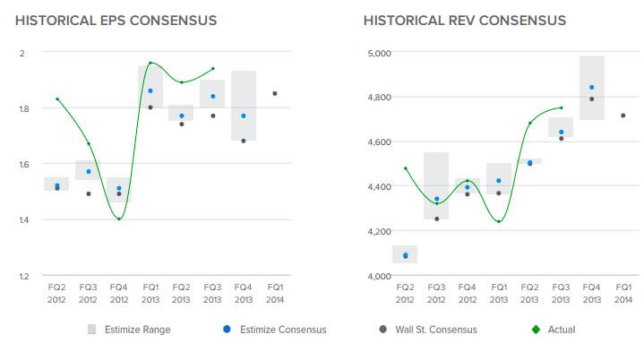Click the revenue actual low at FQ1 2013

pos(499,222)
